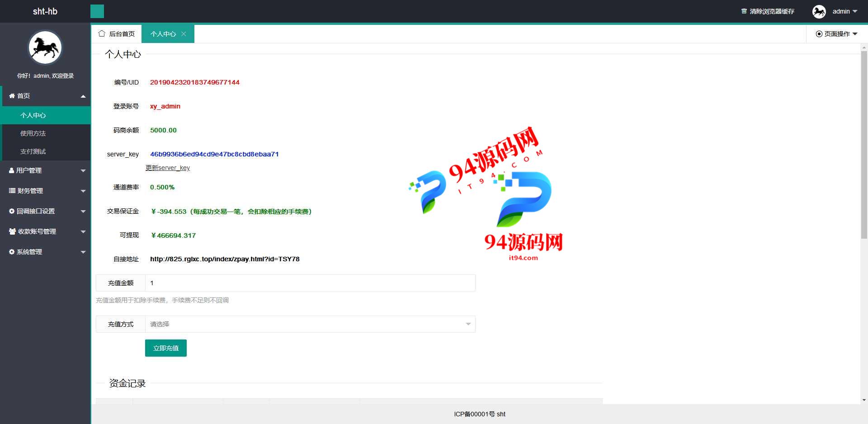This screenshot has height=424, width=868.
Task: Click the page vertical scrollbar thumb
Action: coord(864,145)
